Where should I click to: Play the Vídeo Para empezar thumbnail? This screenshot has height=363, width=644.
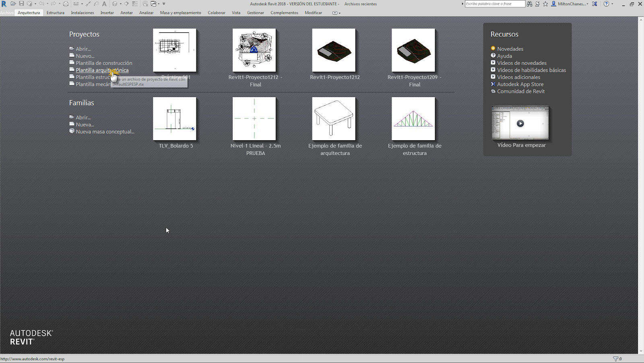pos(520,123)
